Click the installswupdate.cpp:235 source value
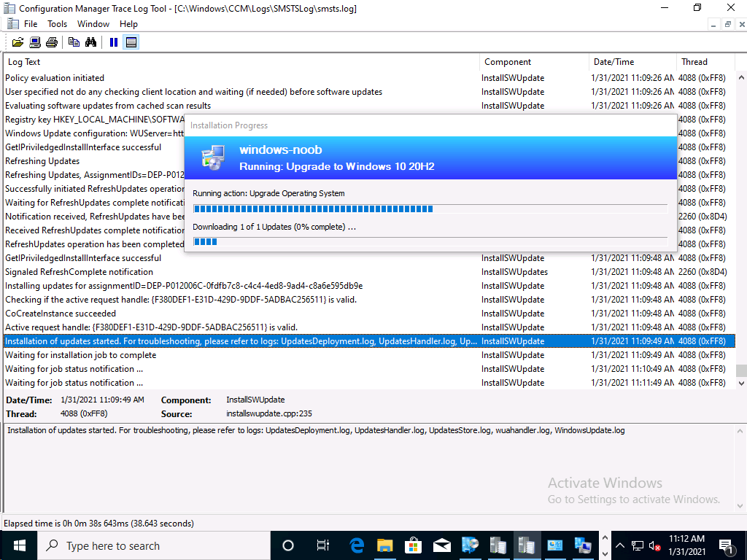Image resolution: width=747 pixels, height=560 pixels. [269, 414]
